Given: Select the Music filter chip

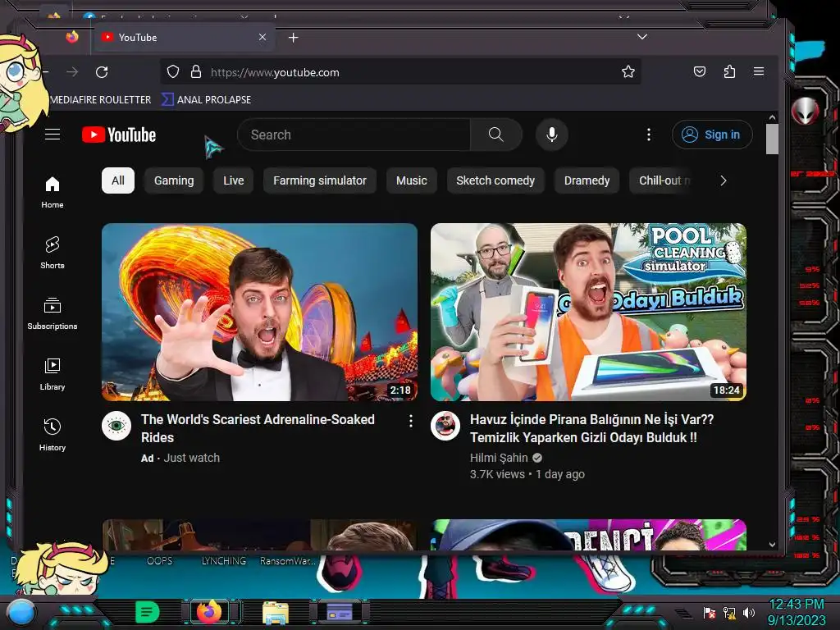Looking at the screenshot, I should coord(412,180).
